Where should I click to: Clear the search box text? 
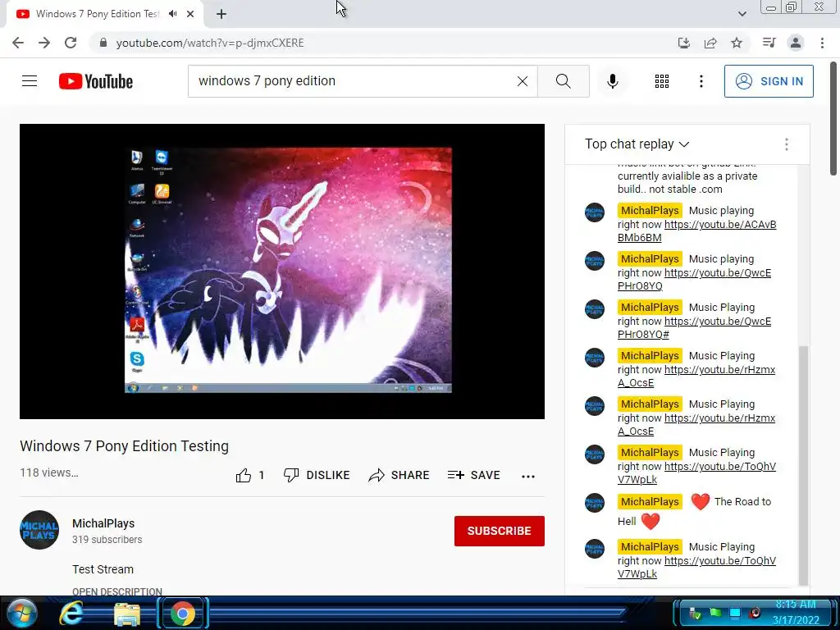pyautogui.click(x=523, y=81)
